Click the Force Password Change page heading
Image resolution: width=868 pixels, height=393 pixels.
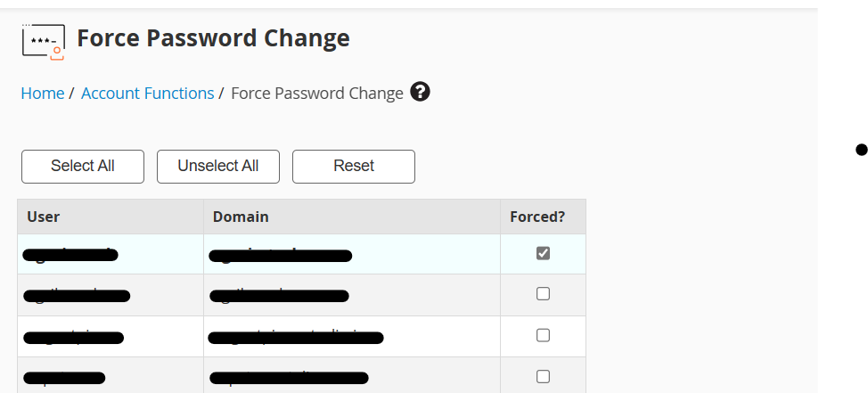click(213, 37)
